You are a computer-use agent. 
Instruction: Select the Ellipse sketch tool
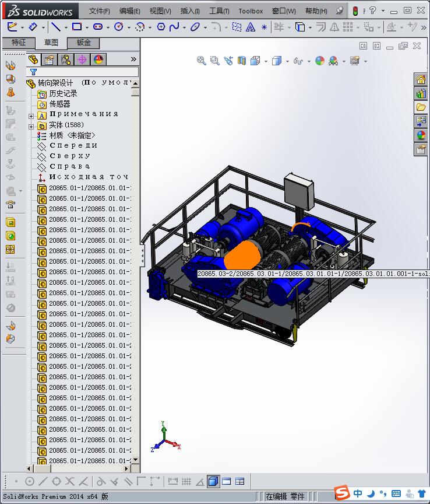pos(195,27)
